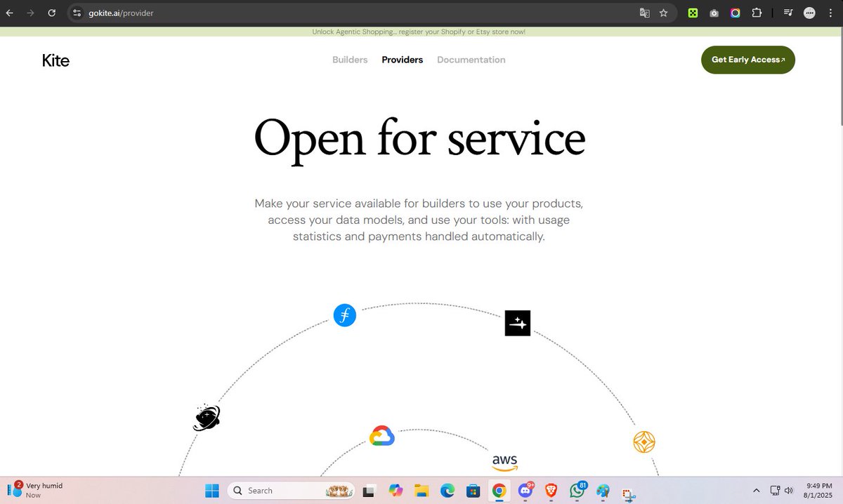The height and width of the screenshot is (504, 843).
Task: Click the browser forward arrow
Action: pos(30,13)
